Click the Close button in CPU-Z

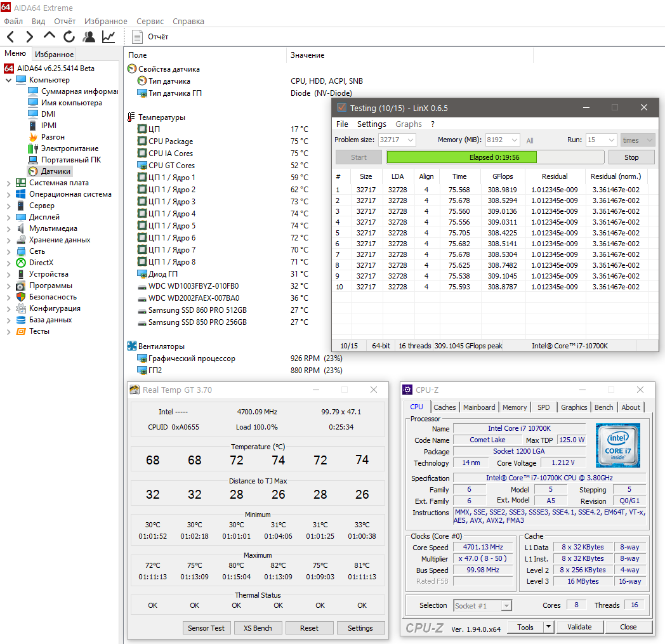point(628,627)
